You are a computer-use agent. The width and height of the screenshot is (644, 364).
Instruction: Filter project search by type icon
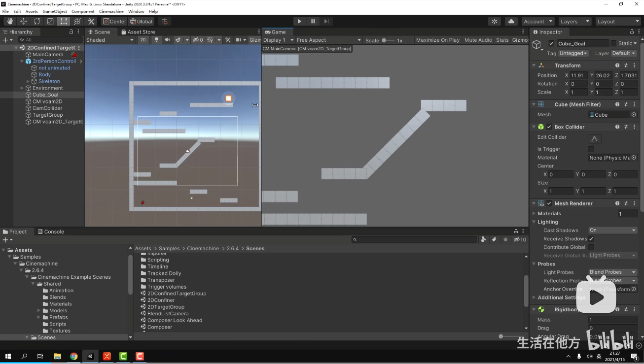(x=483, y=239)
